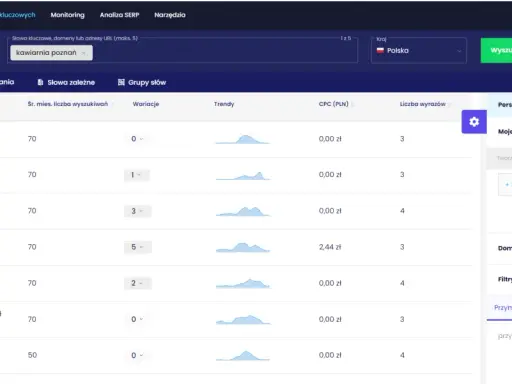Expand the Wariacje dropdown showing 2

138,283
